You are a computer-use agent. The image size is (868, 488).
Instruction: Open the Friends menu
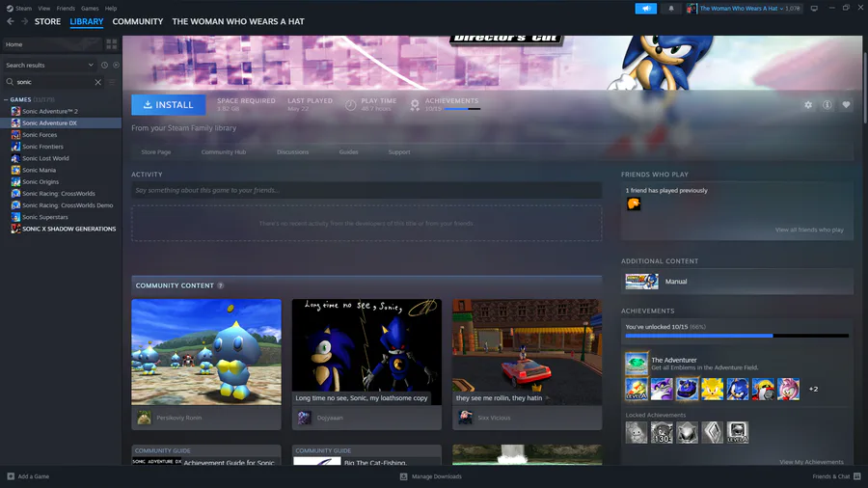tap(66, 9)
